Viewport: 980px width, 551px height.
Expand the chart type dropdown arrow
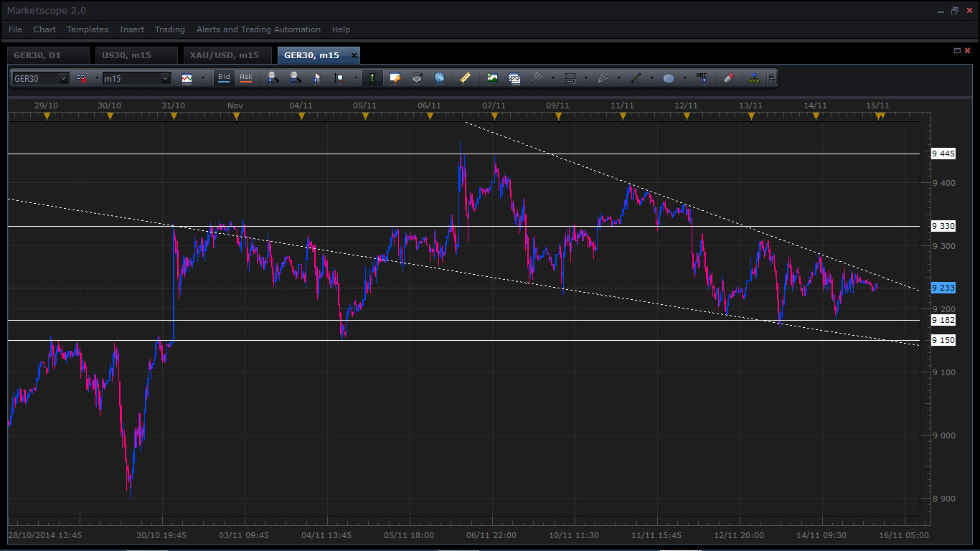(202, 79)
